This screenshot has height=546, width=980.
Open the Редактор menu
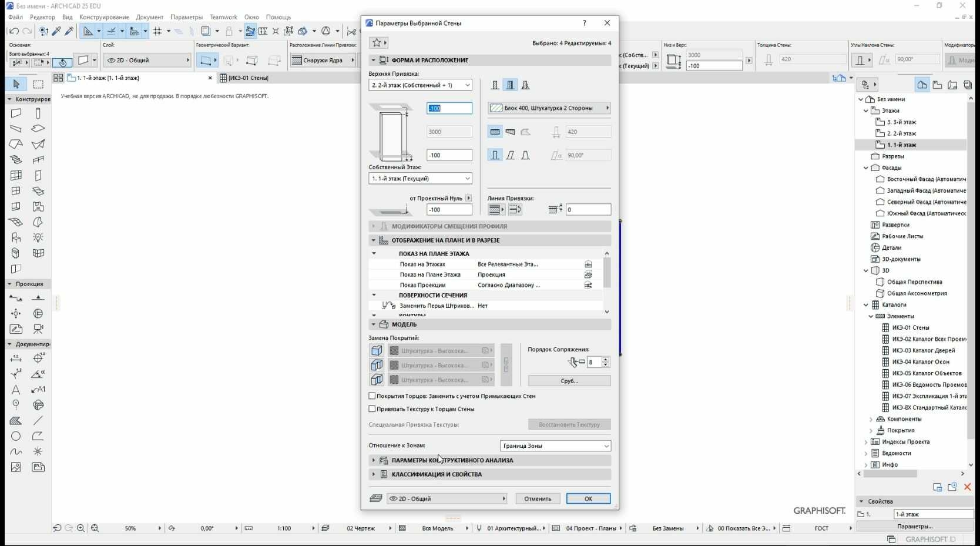pos(42,17)
